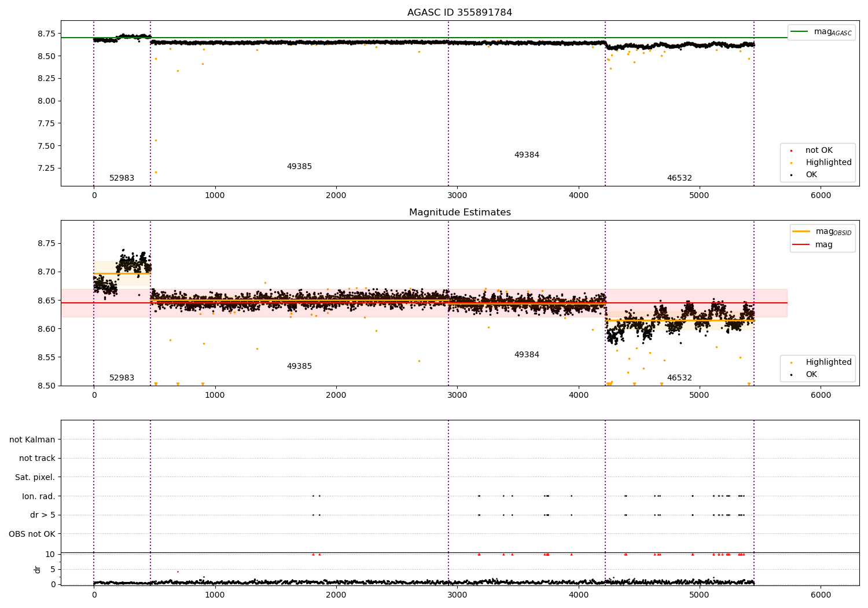
Task: Click obsid label 46532 in top plot
Action: pos(679,178)
